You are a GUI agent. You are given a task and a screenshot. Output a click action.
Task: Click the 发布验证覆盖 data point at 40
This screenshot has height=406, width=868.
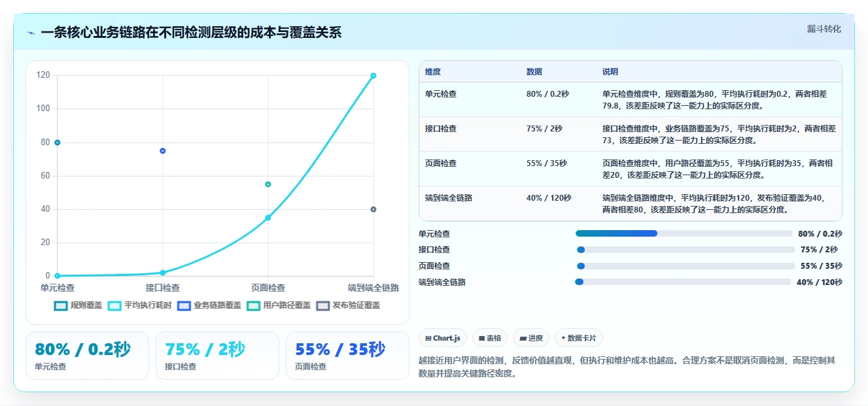point(373,209)
